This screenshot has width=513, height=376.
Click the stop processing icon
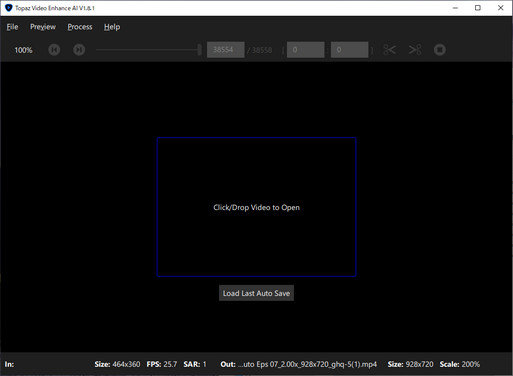point(440,50)
